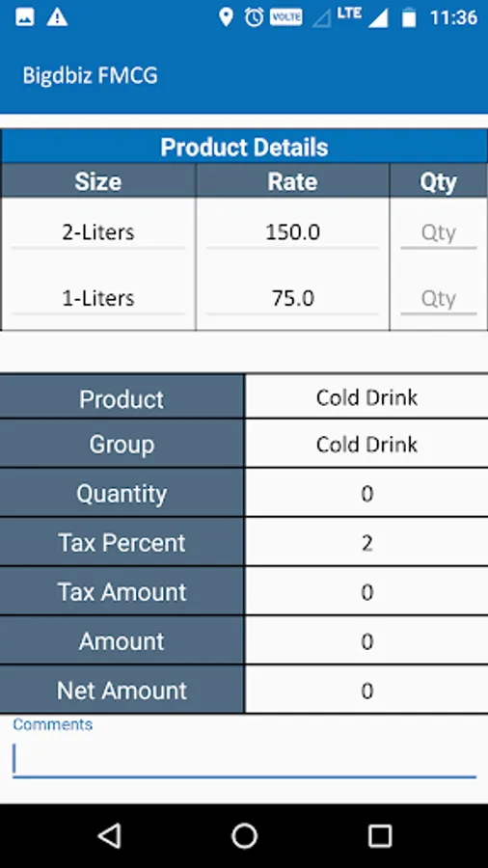The image size is (488, 868).
Task: Select the 2-Liters size field
Action: click(x=98, y=233)
